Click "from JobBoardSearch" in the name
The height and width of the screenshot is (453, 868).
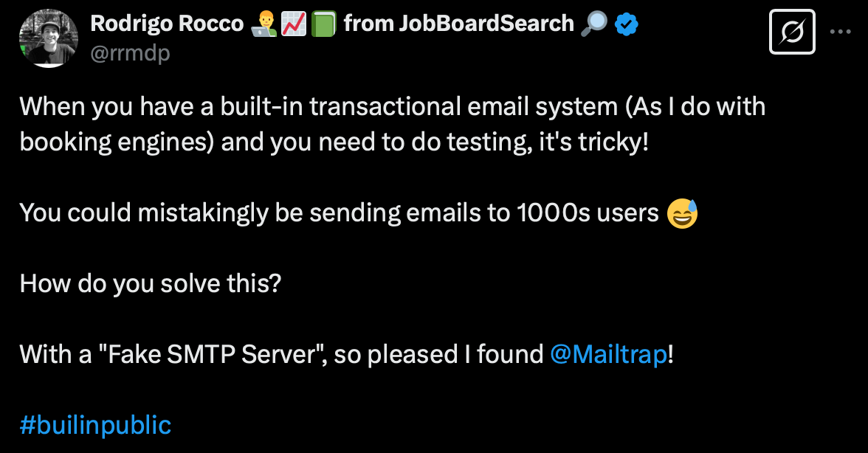pyautogui.click(x=458, y=24)
